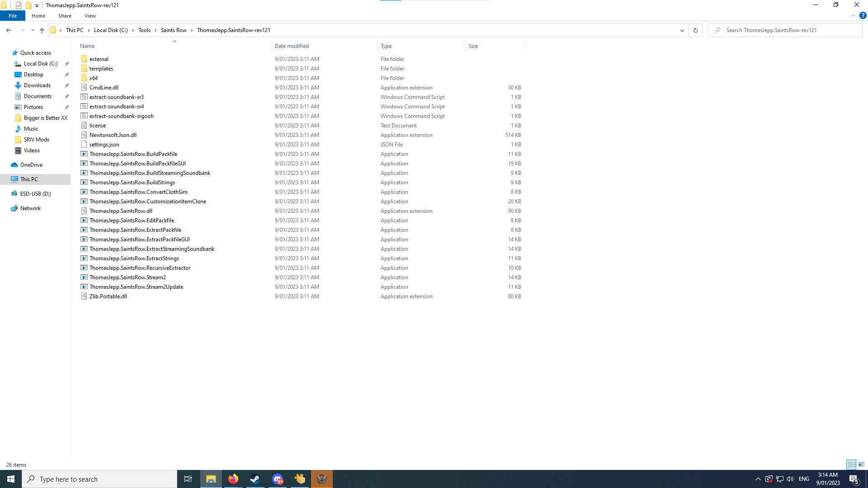868x488 pixels.
Task: Open address bar history dropdown
Action: (682, 30)
